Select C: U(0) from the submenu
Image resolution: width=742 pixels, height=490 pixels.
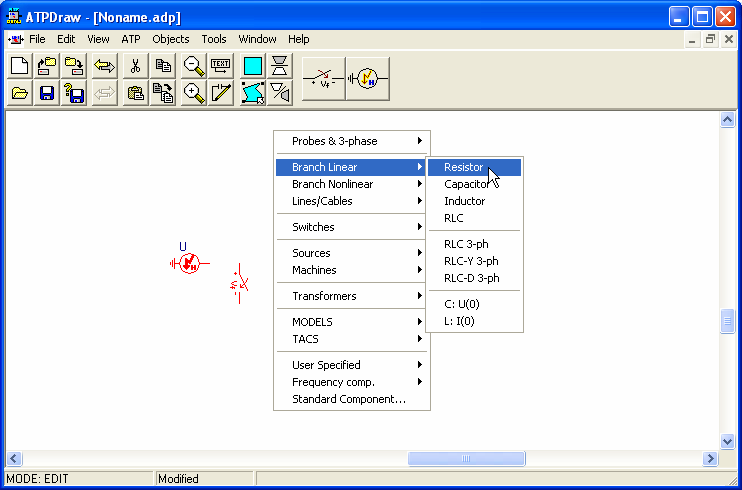click(x=474, y=304)
